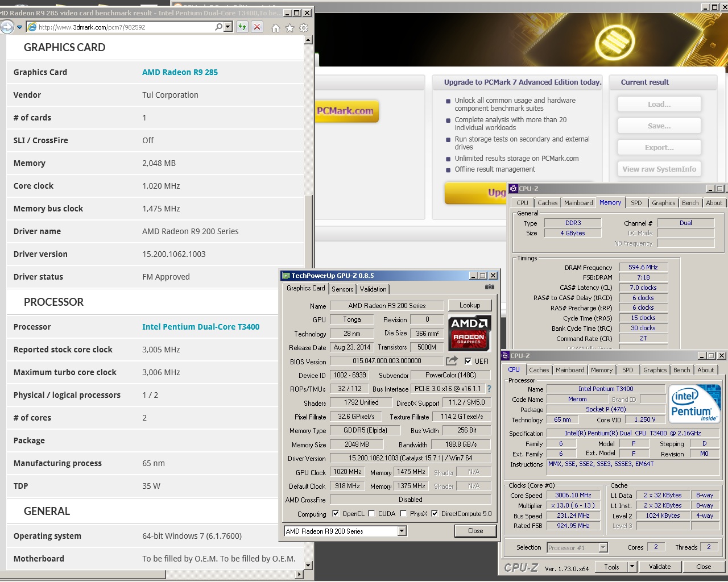Toggle the CUDA checkbox
Image resolution: width=728 pixels, height=582 pixels.
[372, 513]
